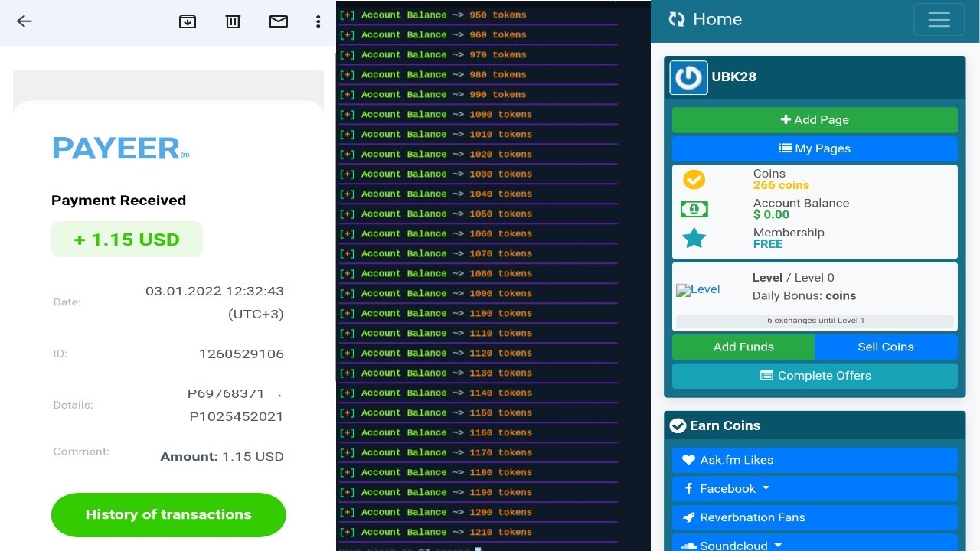This screenshot has height=551, width=980.
Task: Click terminal line with 950 tokens
Action: coord(433,15)
